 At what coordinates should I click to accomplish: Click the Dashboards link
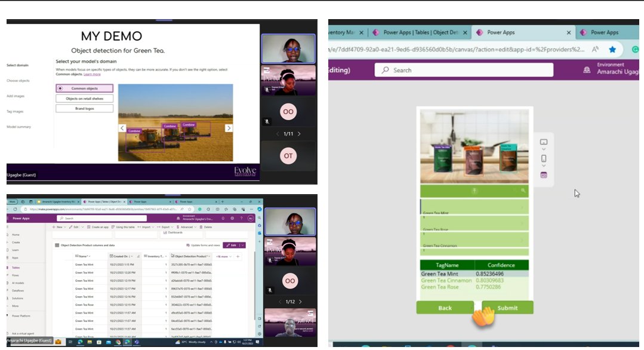[x=173, y=232]
